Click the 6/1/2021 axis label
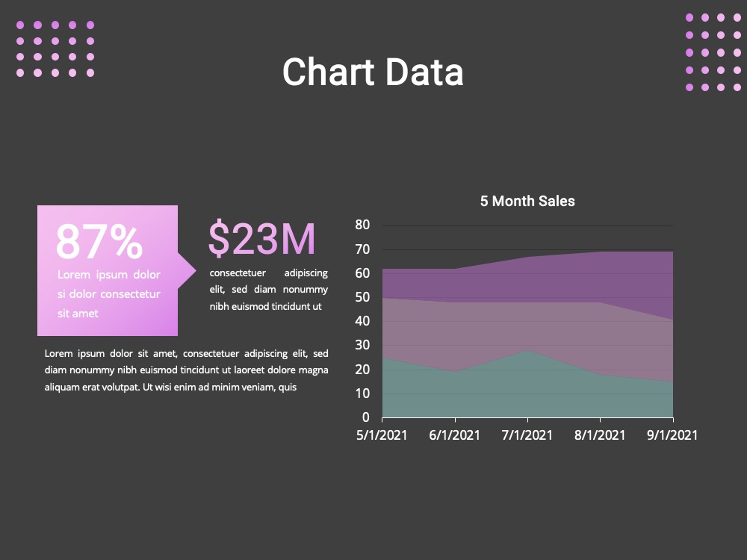The image size is (747, 560). click(x=454, y=435)
